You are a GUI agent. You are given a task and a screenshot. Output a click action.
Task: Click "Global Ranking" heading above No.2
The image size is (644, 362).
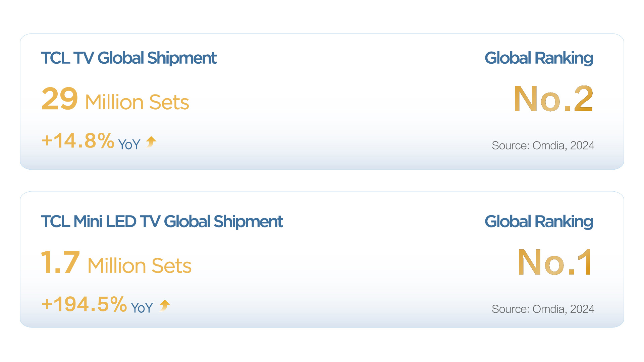pos(539,58)
